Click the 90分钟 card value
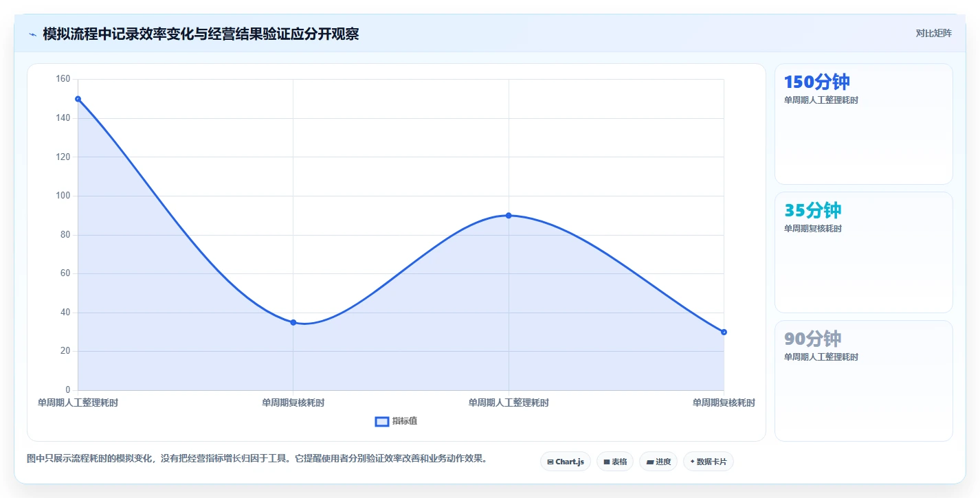 (x=813, y=339)
